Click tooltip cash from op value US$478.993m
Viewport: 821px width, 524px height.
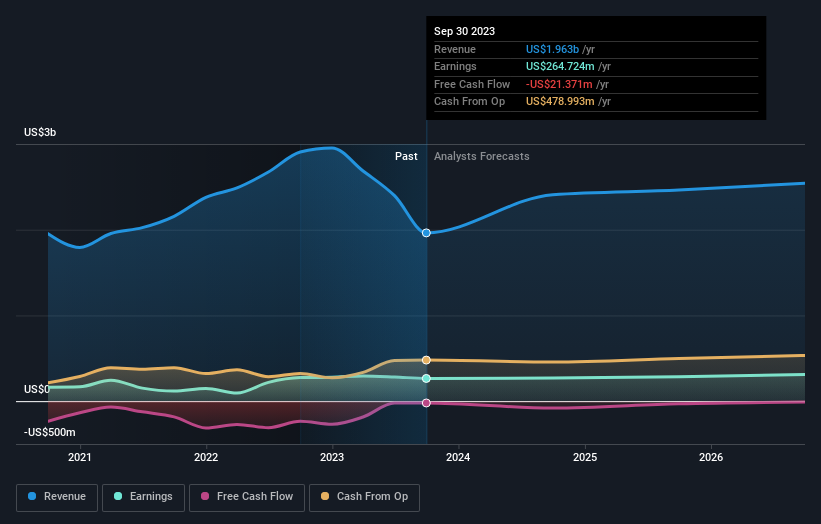pyautogui.click(x=560, y=102)
